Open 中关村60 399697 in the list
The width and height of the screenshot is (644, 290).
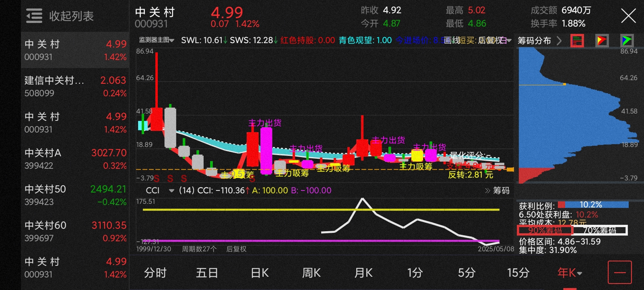(75, 231)
